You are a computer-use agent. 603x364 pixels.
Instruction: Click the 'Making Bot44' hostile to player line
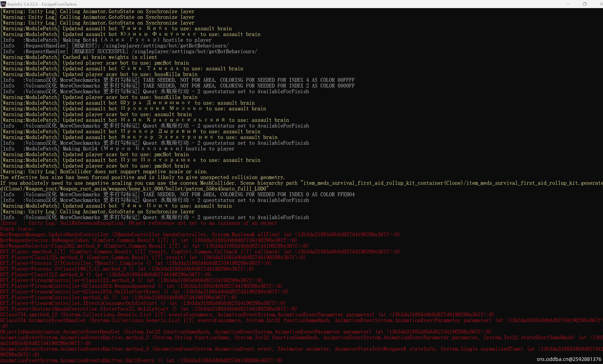[106, 40]
